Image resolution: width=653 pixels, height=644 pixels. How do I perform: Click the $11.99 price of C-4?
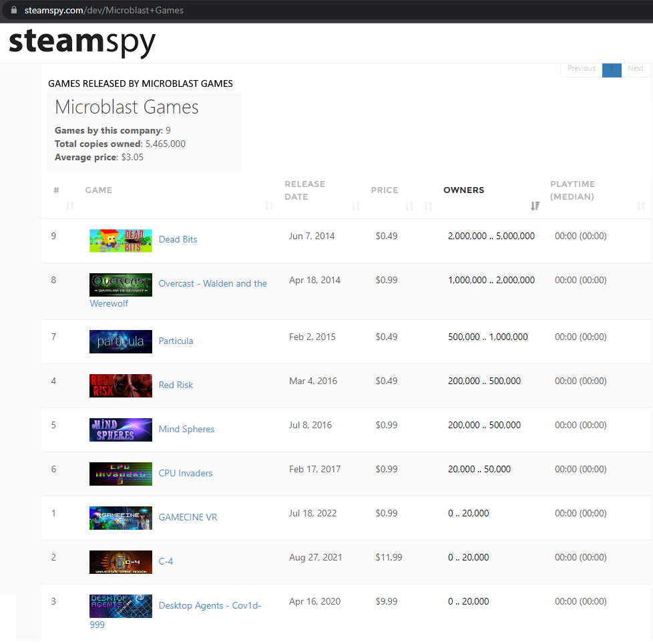point(389,558)
